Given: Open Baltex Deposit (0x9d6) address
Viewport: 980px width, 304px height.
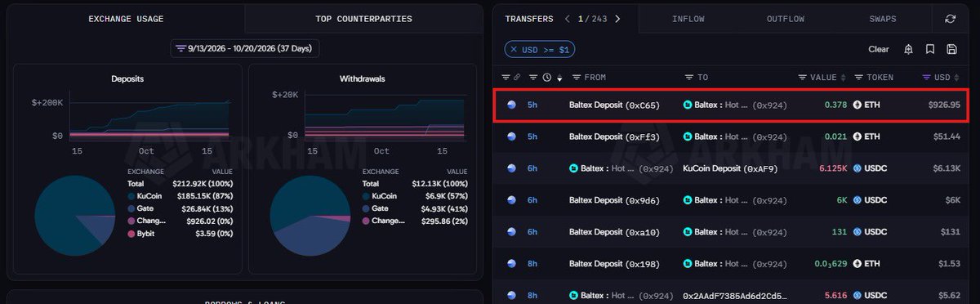Looking at the screenshot, I should [613, 200].
